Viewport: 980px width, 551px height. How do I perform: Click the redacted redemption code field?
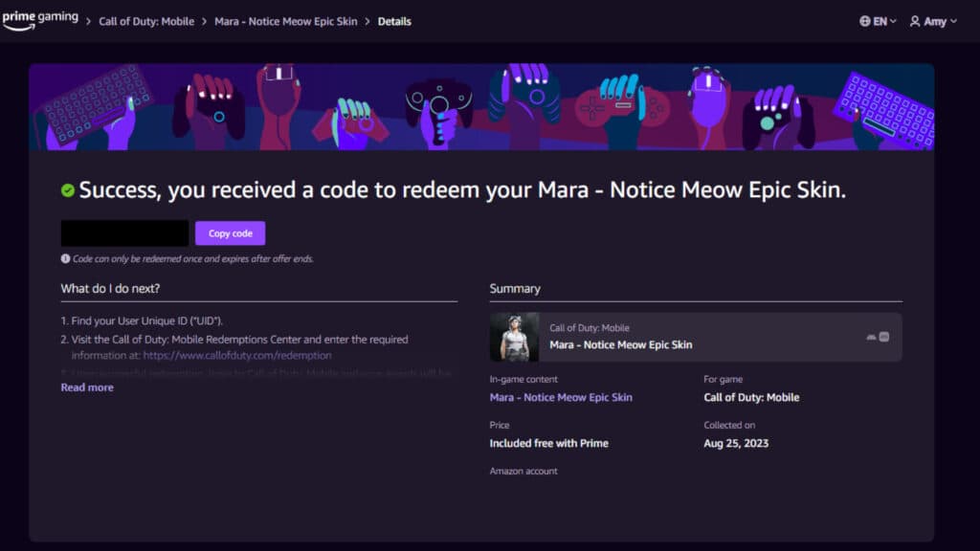coord(123,232)
